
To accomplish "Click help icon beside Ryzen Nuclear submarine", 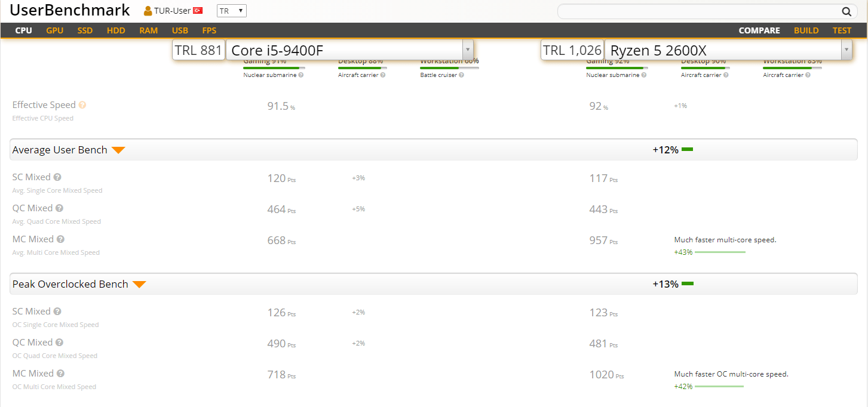I will click(x=644, y=75).
